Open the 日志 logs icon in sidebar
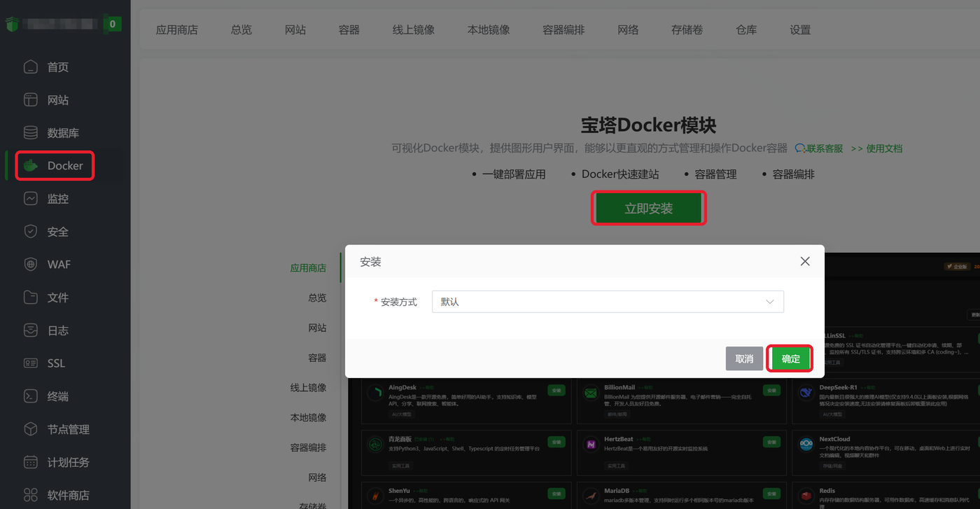980x509 pixels. tap(30, 330)
